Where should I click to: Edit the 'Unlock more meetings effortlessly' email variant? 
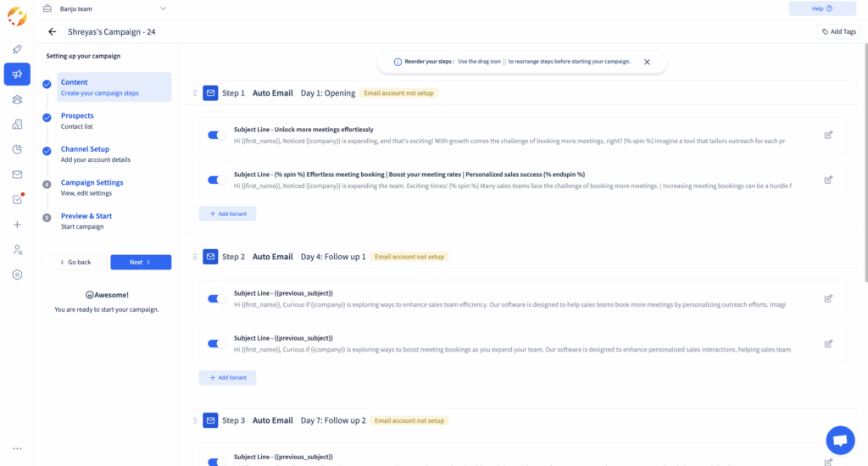click(828, 135)
